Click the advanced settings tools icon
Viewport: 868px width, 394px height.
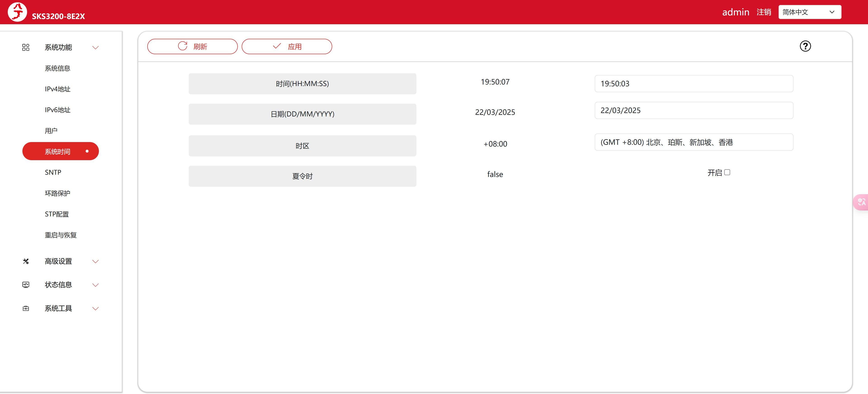(x=26, y=261)
